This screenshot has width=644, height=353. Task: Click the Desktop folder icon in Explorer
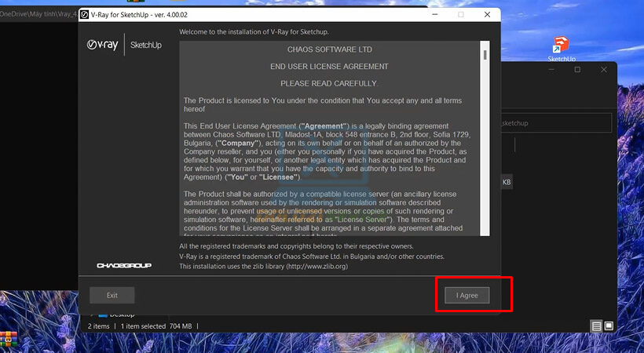pos(102,315)
